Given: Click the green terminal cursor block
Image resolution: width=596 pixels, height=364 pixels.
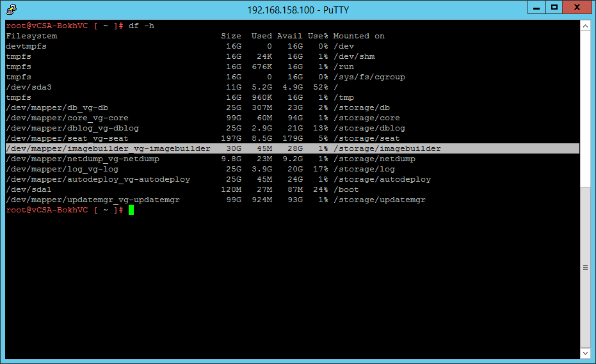Looking at the screenshot, I should pos(131,210).
